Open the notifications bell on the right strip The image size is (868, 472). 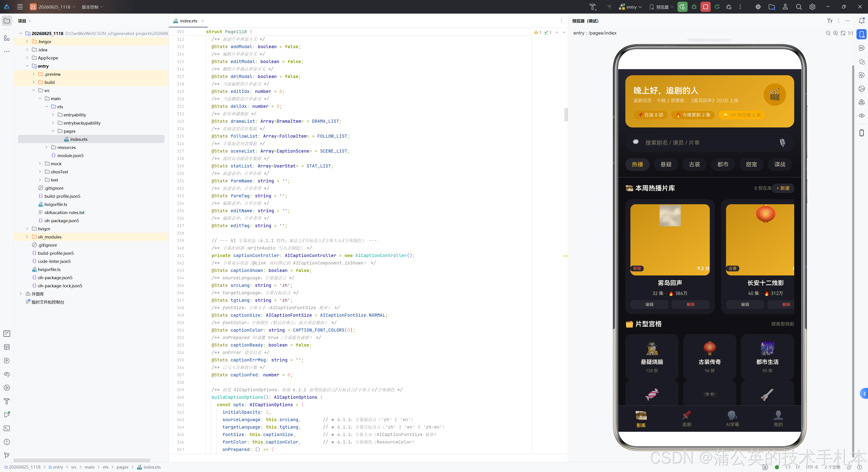[862, 21]
